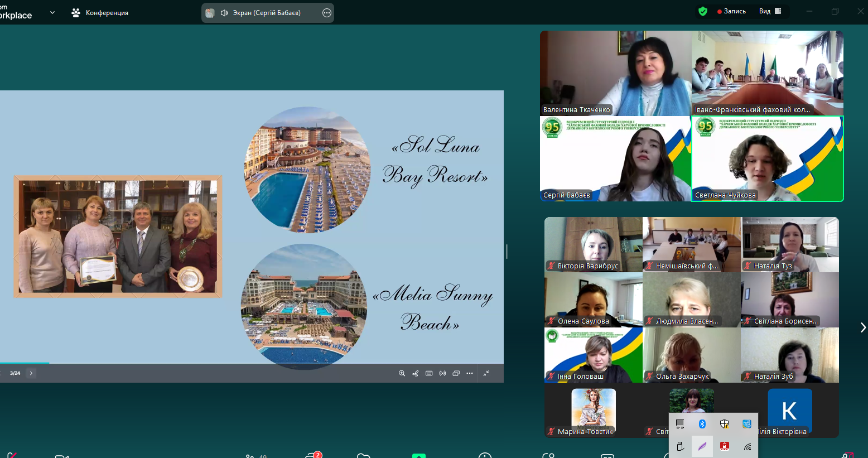Image resolution: width=868 pixels, height=458 pixels.
Task: Toggle the shared screen audio speaker icon
Action: point(224,13)
